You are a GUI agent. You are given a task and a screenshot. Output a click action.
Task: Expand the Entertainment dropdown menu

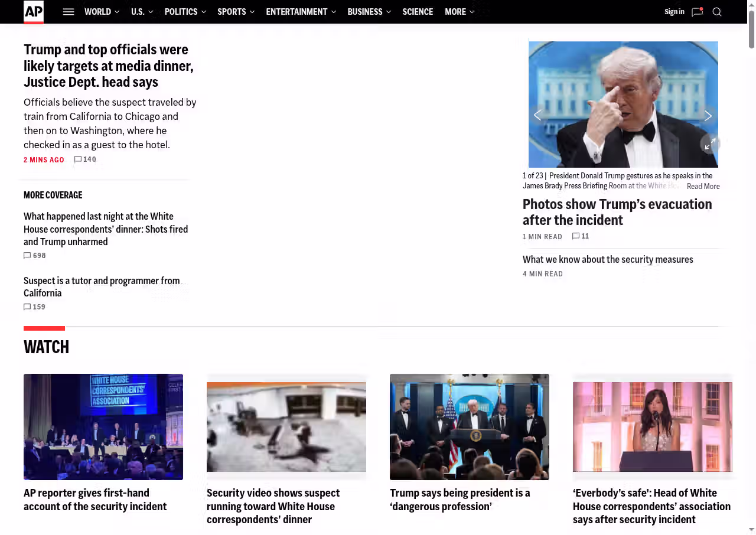pyautogui.click(x=301, y=12)
